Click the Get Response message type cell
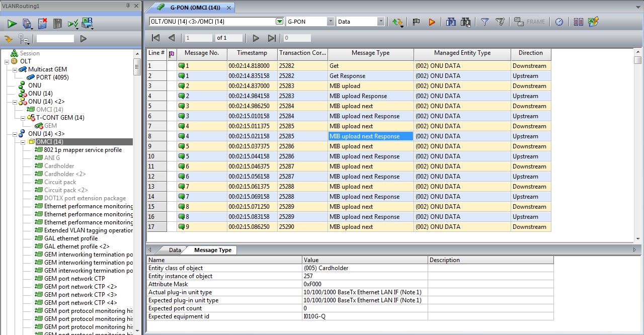This screenshot has height=335, width=644. 371,76
